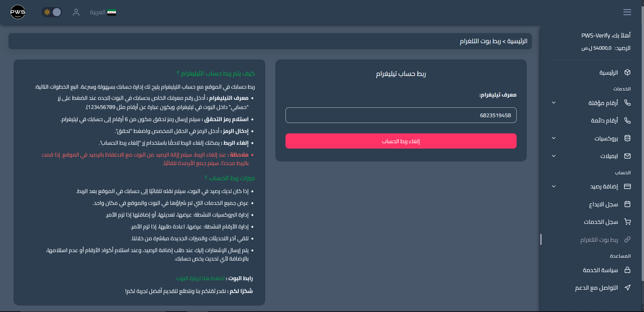
Task: Open service policy via the lock icon
Action: (x=627, y=270)
